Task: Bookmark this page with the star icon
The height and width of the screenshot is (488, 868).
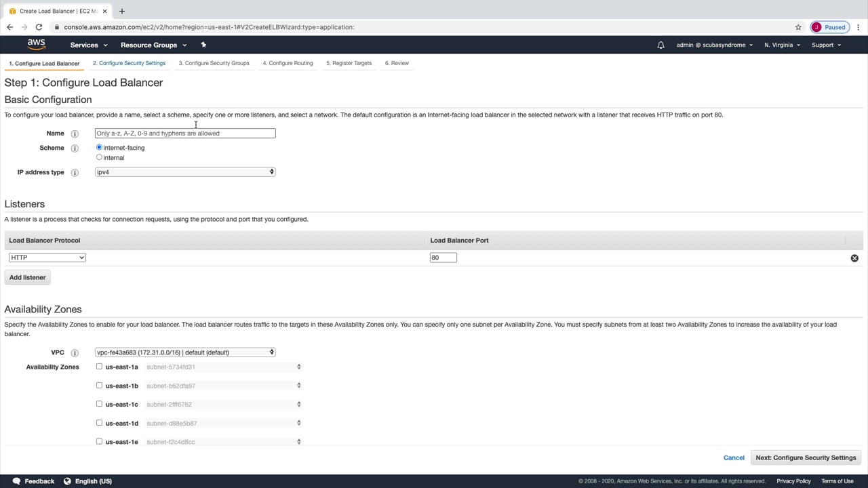Action: point(798,27)
